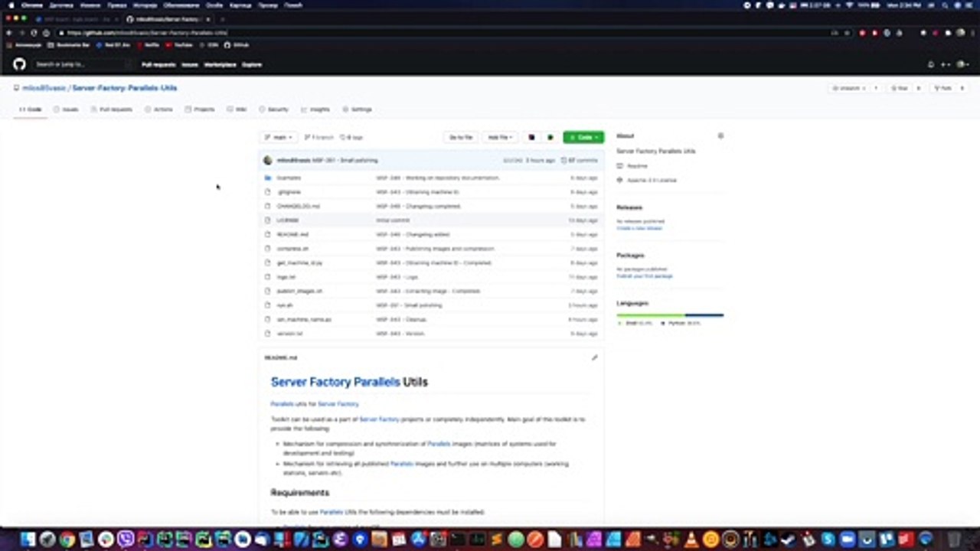
Task: Go to GitHub home via the Octocat logo
Action: point(19,64)
